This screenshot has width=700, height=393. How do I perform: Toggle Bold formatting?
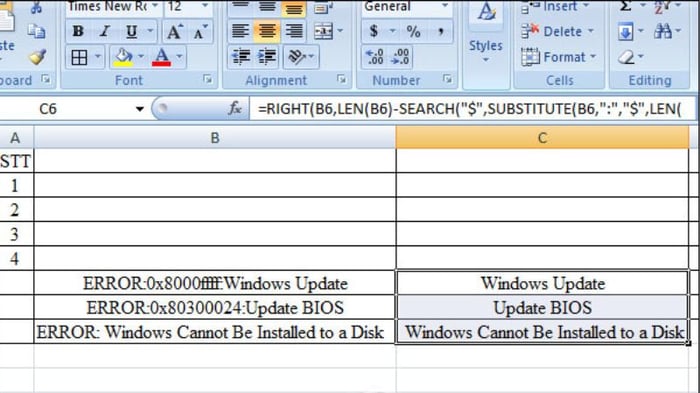(78, 31)
